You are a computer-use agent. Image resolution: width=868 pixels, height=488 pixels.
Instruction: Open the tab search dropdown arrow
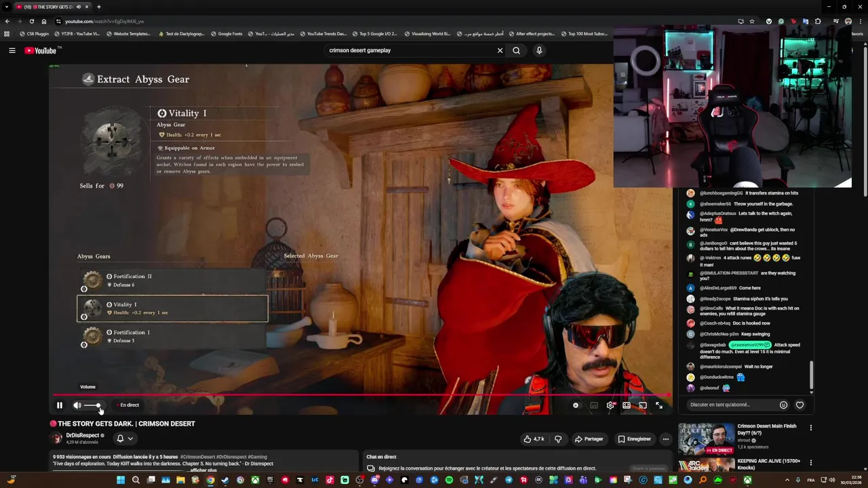7,7
